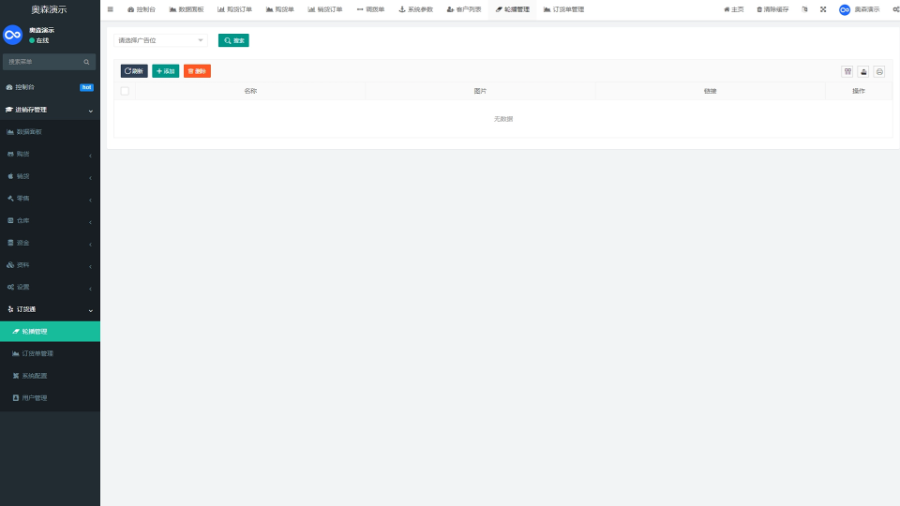Collapse the 进销存管理 sidebar group
The height and width of the screenshot is (506, 900).
point(50,110)
